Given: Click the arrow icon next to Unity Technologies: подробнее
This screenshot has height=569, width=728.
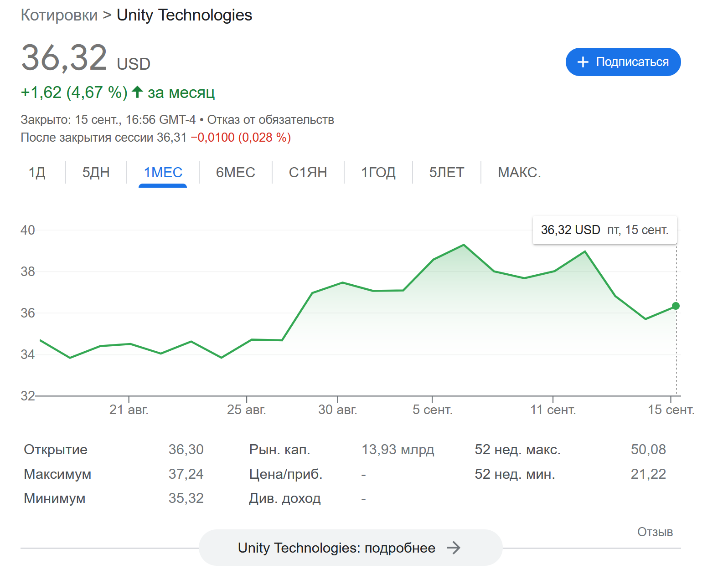Looking at the screenshot, I should coord(453,548).
